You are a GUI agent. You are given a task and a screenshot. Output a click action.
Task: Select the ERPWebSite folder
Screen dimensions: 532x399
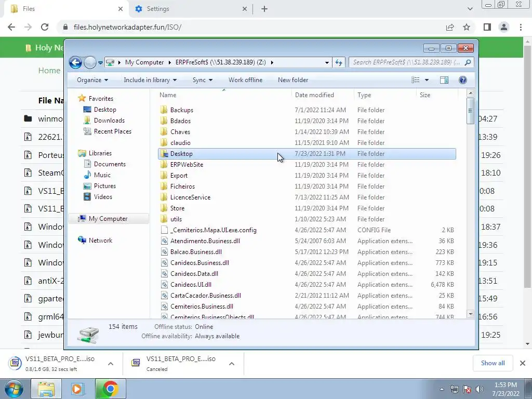[307, 165]
